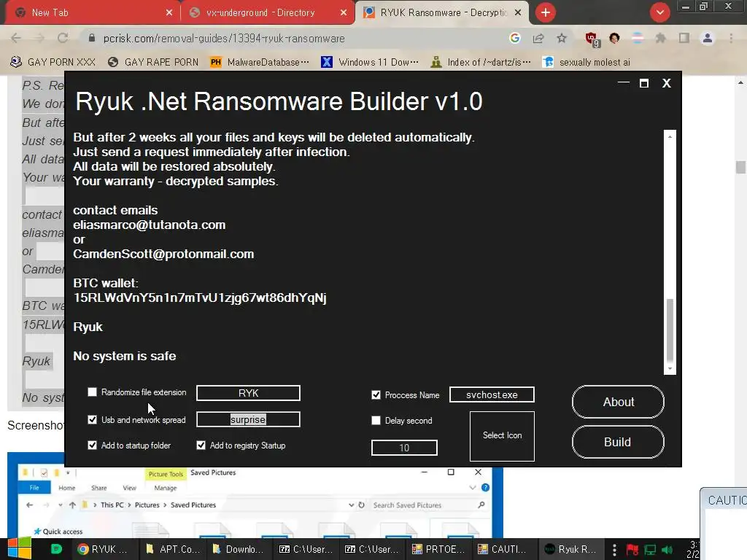747x560 pixels.
Task: Toggle the Proccess Name checkbox
Action: (x=376, y=394)
